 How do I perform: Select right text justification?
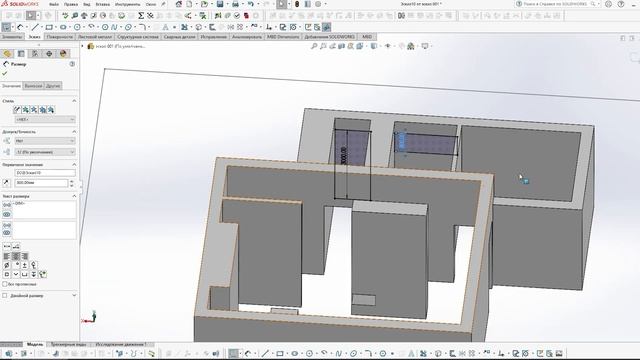(24, 256)
